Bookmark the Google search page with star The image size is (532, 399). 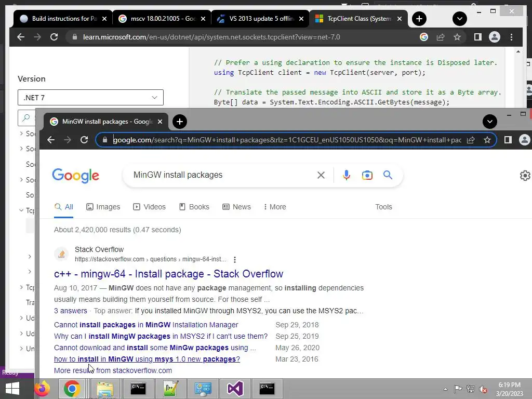coord(487,140)
